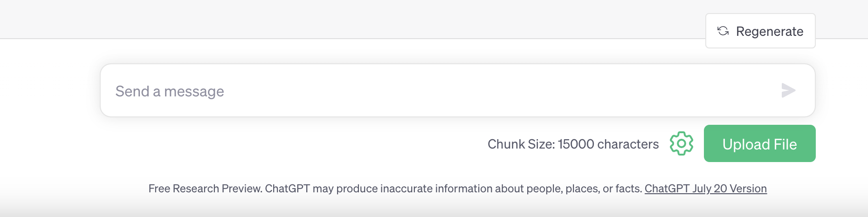This screenshot has width=868, height=217.
Task: Open chunk size settings gear icon
Action: 681,143
